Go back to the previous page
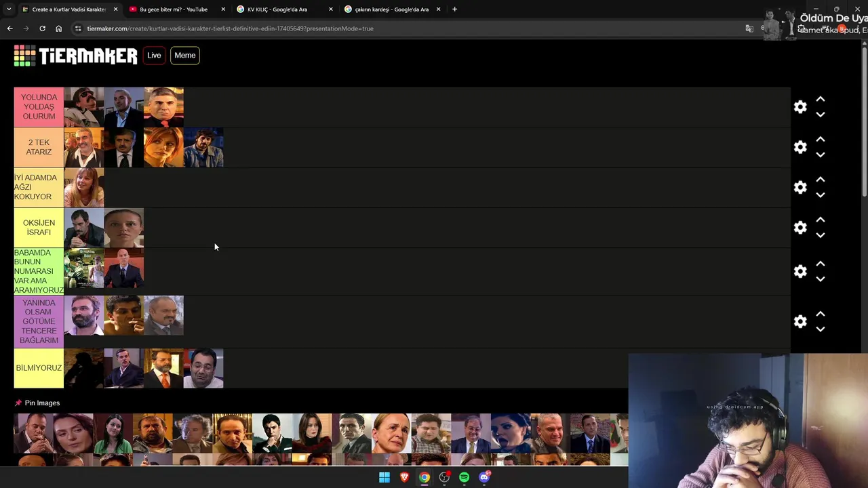Viewport: 868px width, 488px height. point(9,28)
